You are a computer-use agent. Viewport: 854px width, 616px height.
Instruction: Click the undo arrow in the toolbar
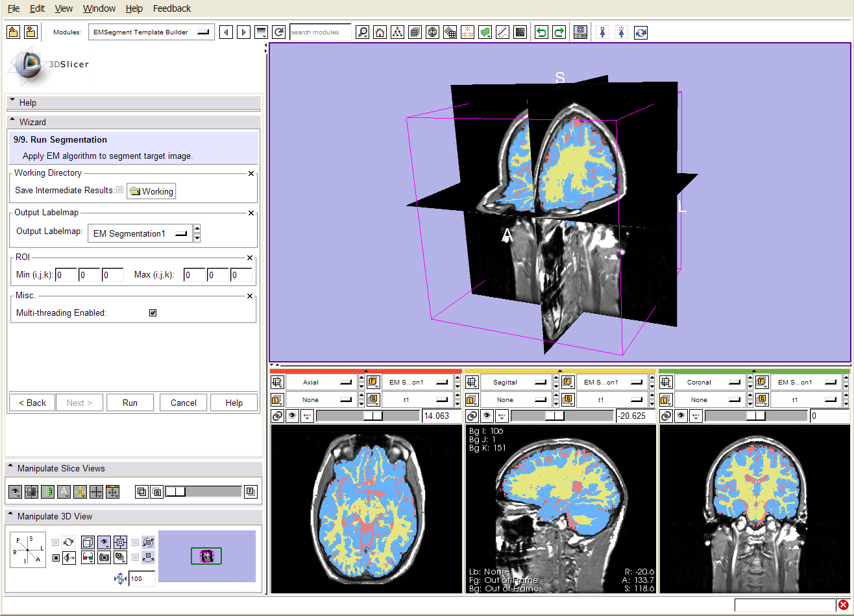click(x=541, y=32)
